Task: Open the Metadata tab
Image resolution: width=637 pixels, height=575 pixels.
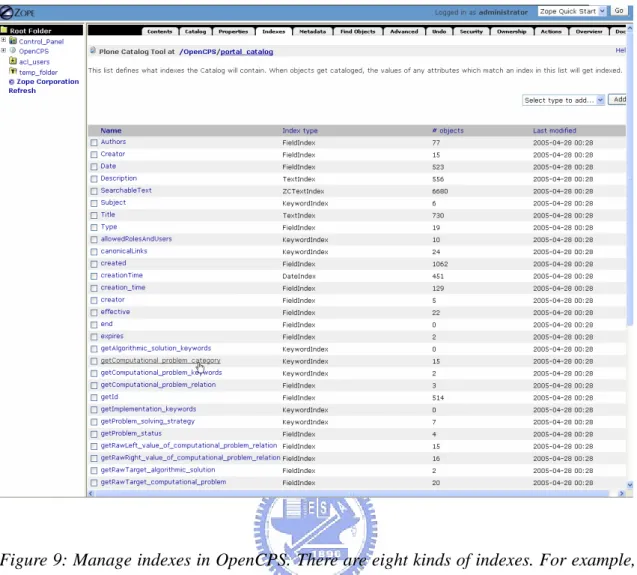Action: (312, 31)
